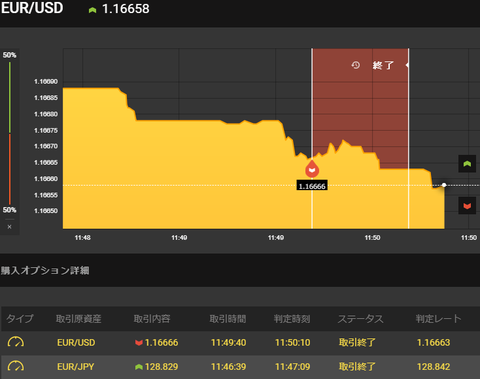The width and height of the screenshot is (480, 379).
Task: Click the green HIGH arrow button
Action: pos(467,164)
